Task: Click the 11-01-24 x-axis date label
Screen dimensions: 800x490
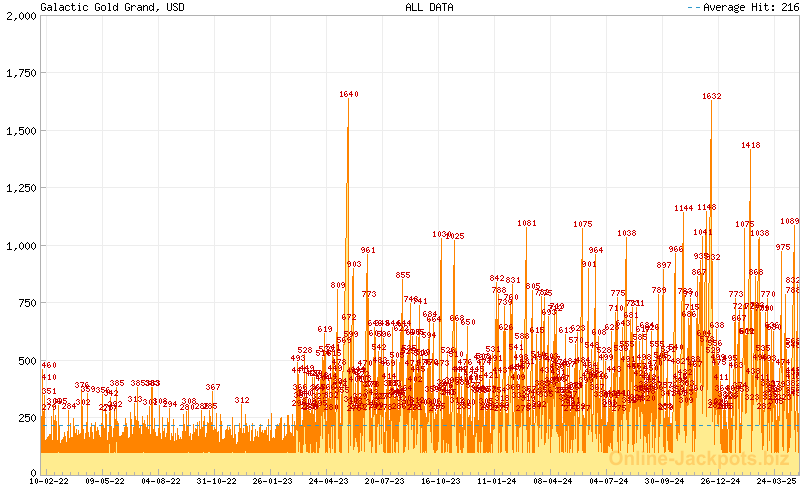Action: click(496, 481)
